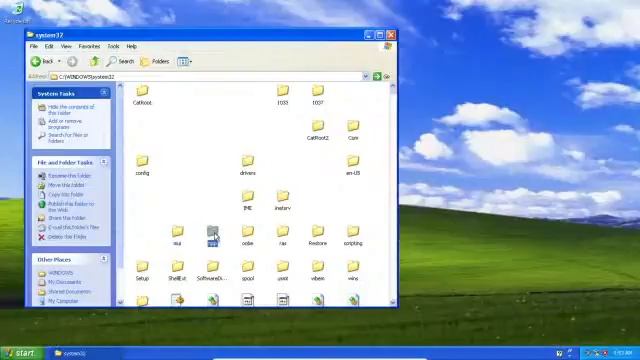Screen dimensions: 640x360
Task: Select the ras folder
Action: [x=282, y=235]
